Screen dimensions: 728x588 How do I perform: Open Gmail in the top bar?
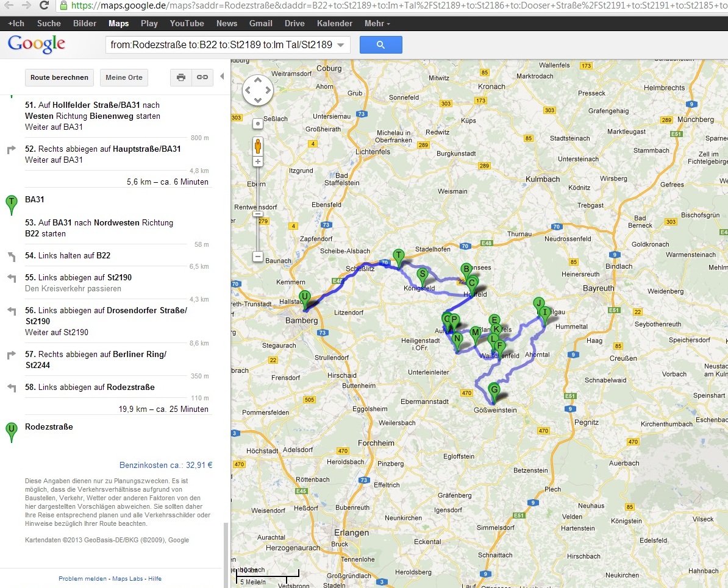(260, 23)
